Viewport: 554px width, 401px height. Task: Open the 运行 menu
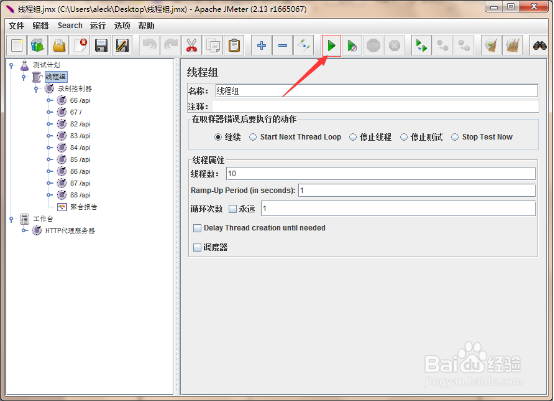click(98, 25)
